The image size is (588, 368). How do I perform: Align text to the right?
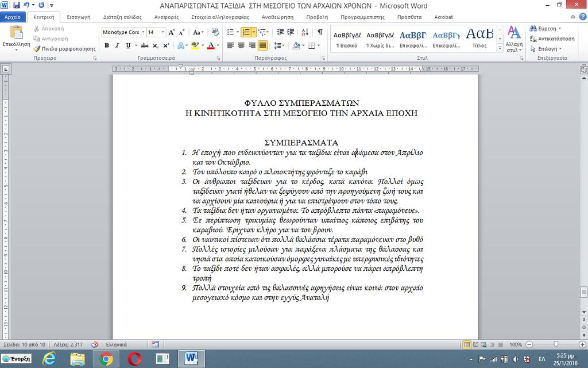[252, 45]
